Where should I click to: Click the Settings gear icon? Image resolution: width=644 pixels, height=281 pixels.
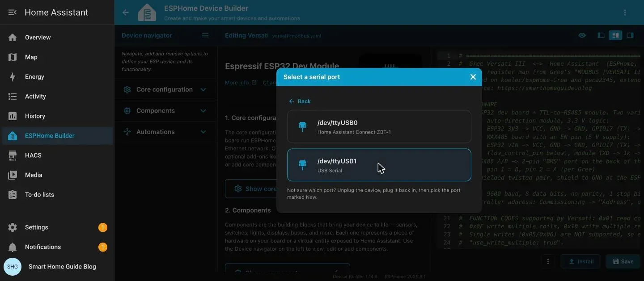(13, 227)
